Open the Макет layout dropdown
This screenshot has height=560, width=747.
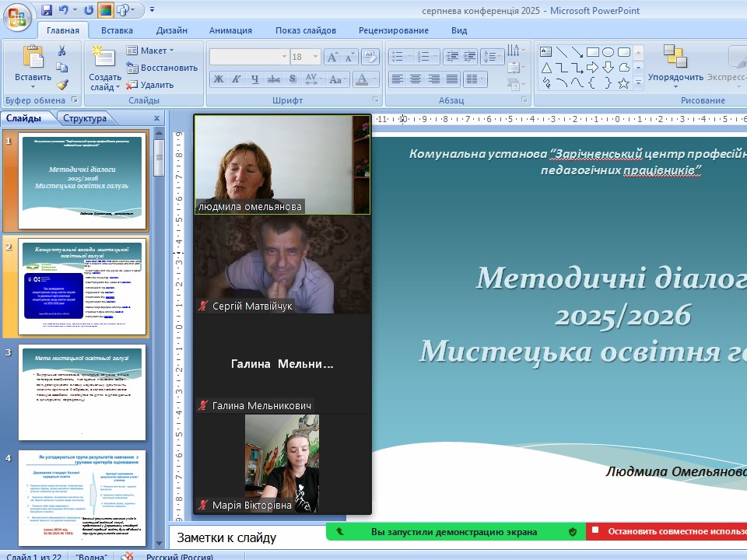tap(150, 51)
